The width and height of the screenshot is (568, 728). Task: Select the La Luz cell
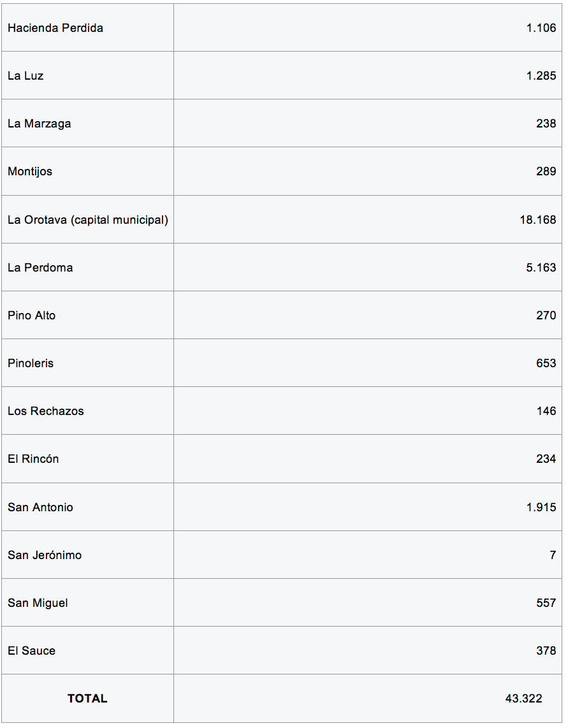click(25, 76)
